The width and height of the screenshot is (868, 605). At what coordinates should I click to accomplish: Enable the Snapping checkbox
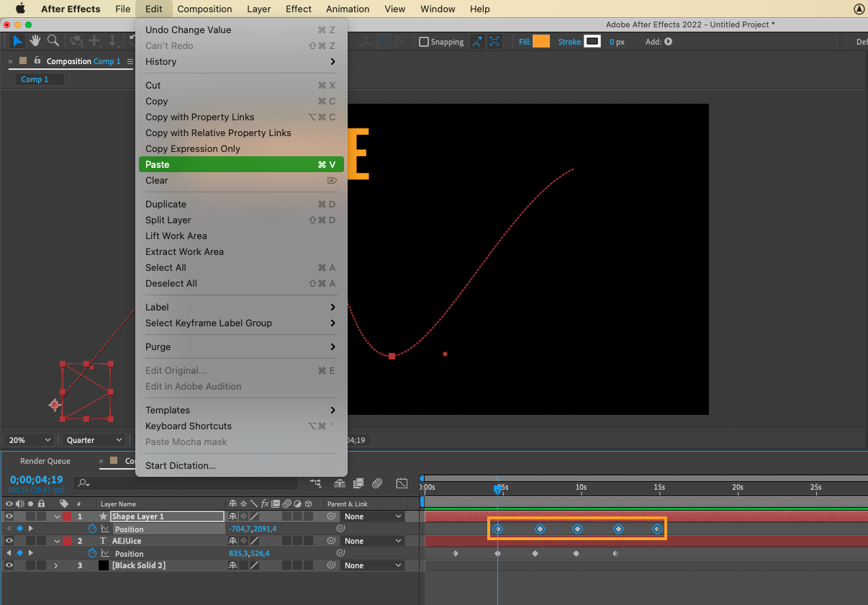tap(424, 42)
